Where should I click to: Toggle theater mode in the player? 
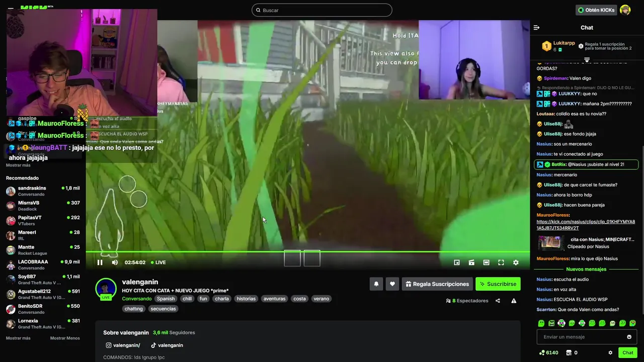pos(486,262)
